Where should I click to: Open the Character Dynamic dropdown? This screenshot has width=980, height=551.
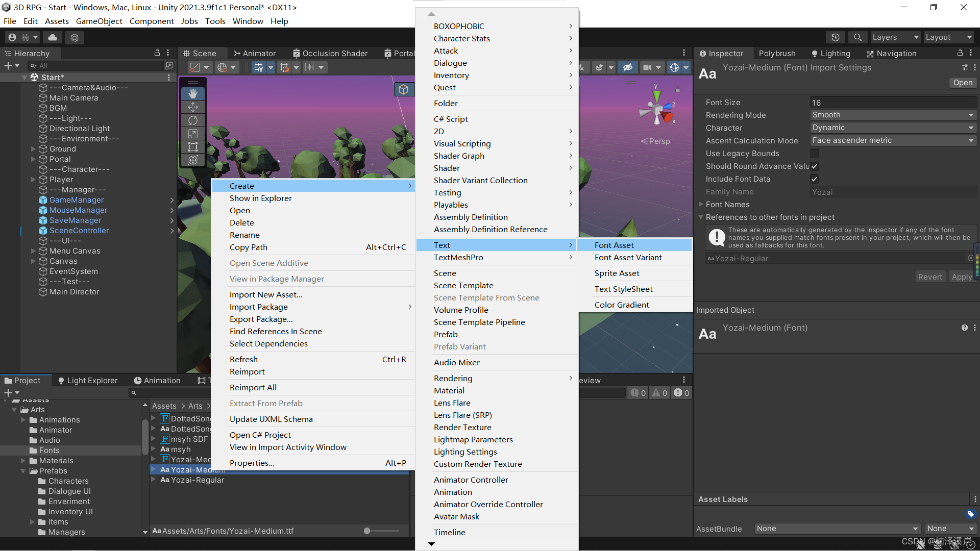(x=893, y=128)
